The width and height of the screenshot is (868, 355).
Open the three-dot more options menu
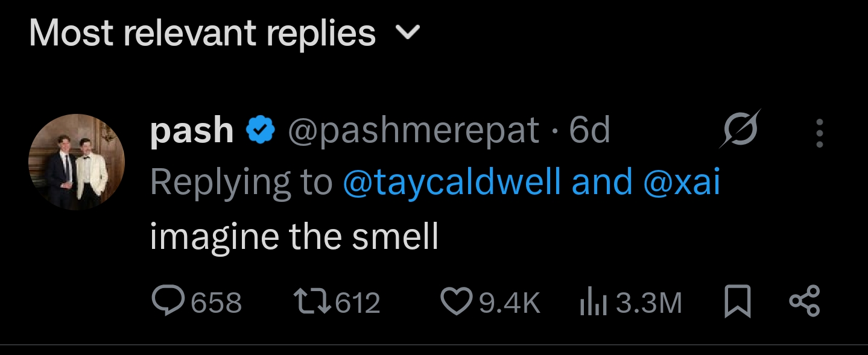point(819,133)
